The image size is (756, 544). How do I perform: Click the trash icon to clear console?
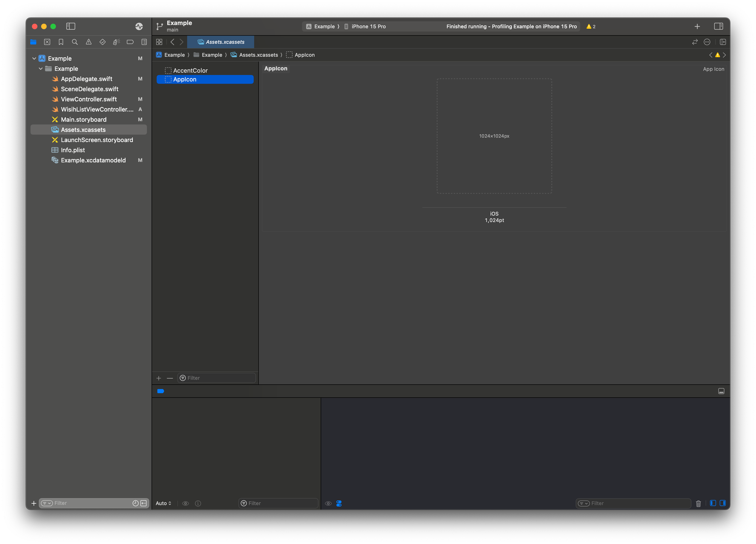[698, 504]
